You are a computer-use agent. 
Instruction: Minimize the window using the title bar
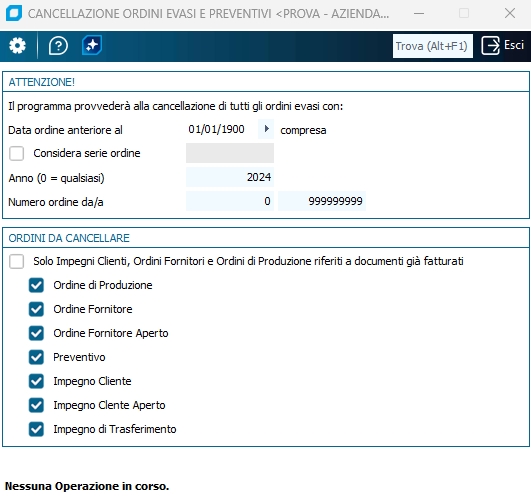point(419,14)
